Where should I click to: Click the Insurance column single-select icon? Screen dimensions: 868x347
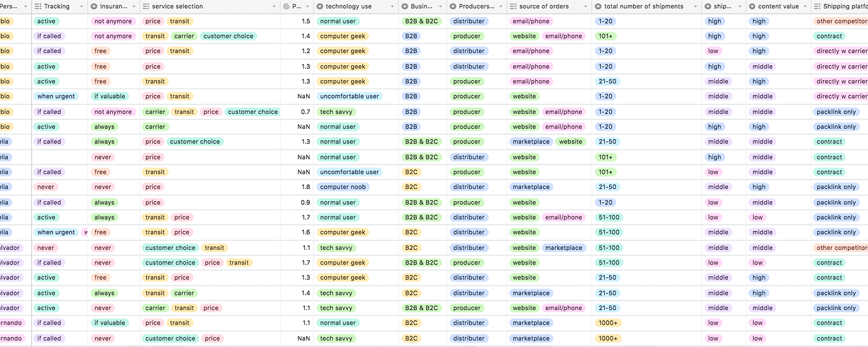coord(93,7)
